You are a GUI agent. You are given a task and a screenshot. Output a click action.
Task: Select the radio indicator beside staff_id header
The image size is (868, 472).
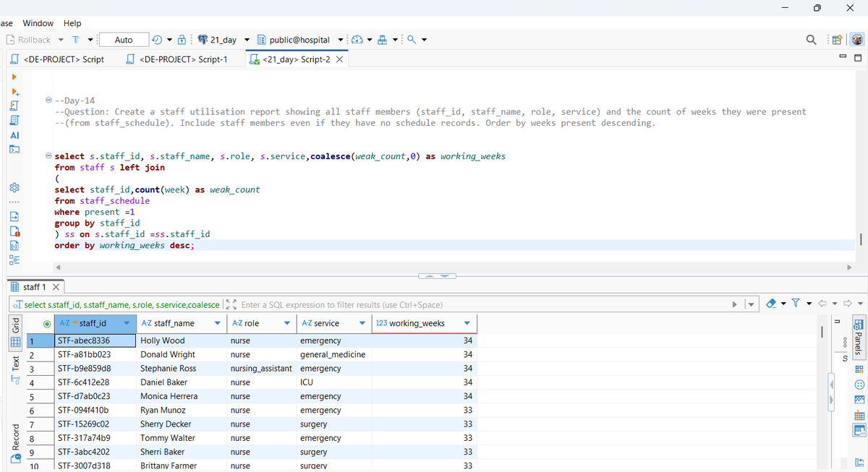[x=47, y=323]
